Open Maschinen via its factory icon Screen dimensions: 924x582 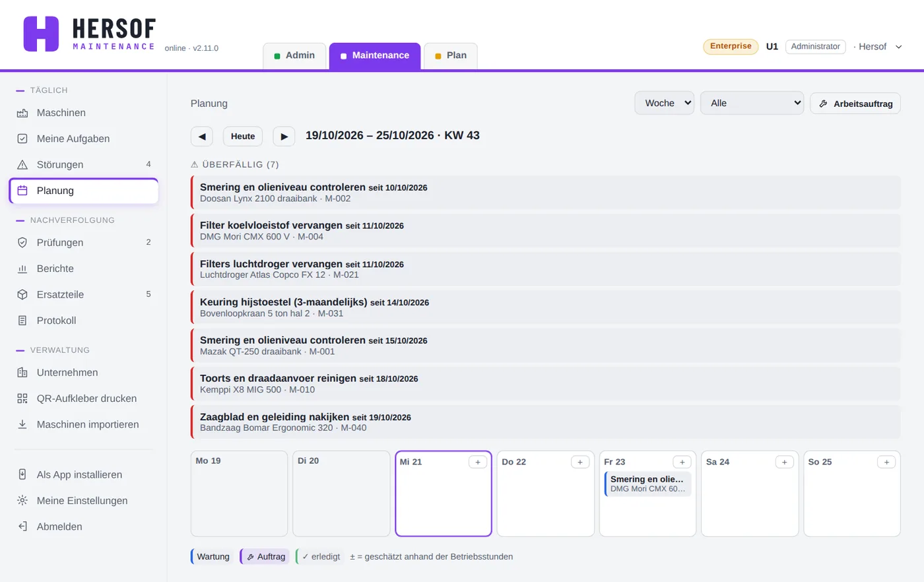(x=22, y=113)
